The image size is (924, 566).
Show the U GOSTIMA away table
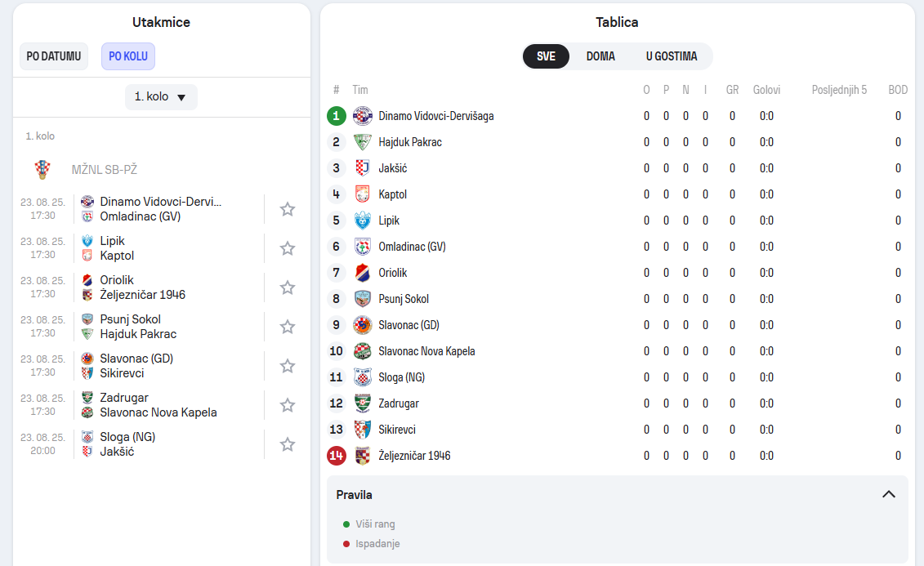(672, 56)
